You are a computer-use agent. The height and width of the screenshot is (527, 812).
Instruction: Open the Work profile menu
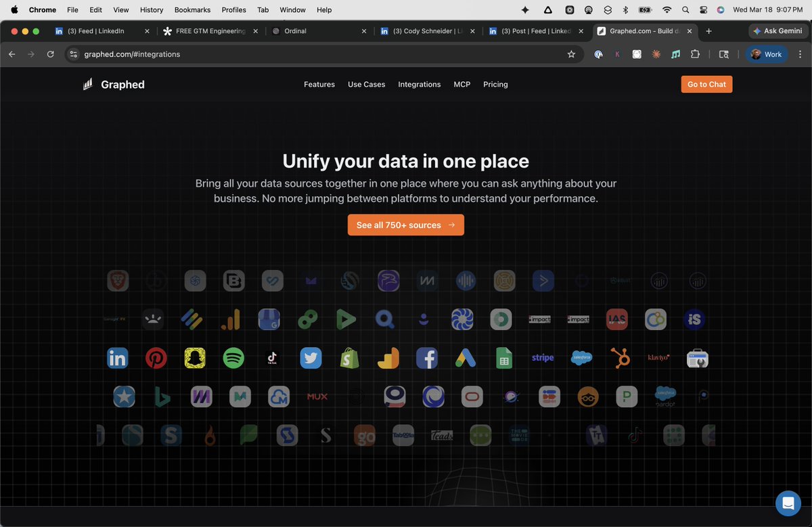click(767, 54)
